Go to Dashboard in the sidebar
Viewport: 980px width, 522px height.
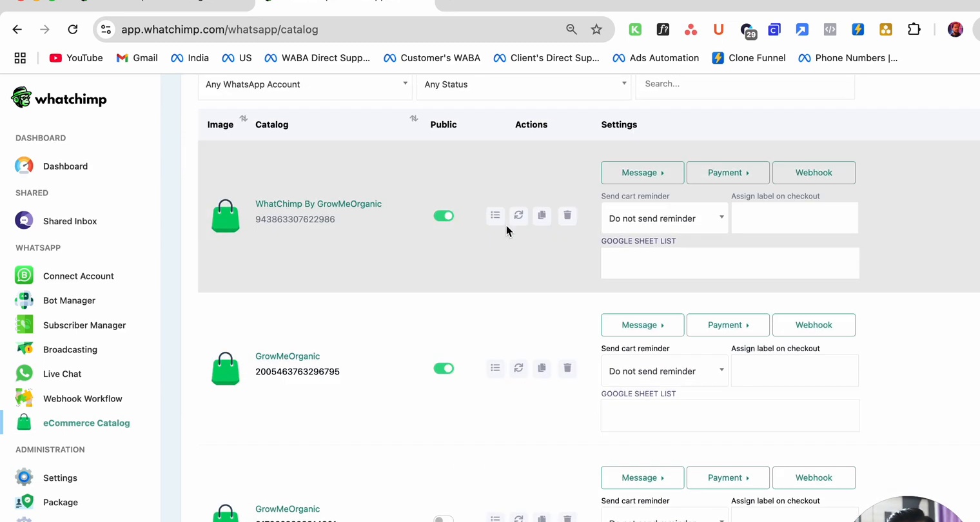point(65,166)
